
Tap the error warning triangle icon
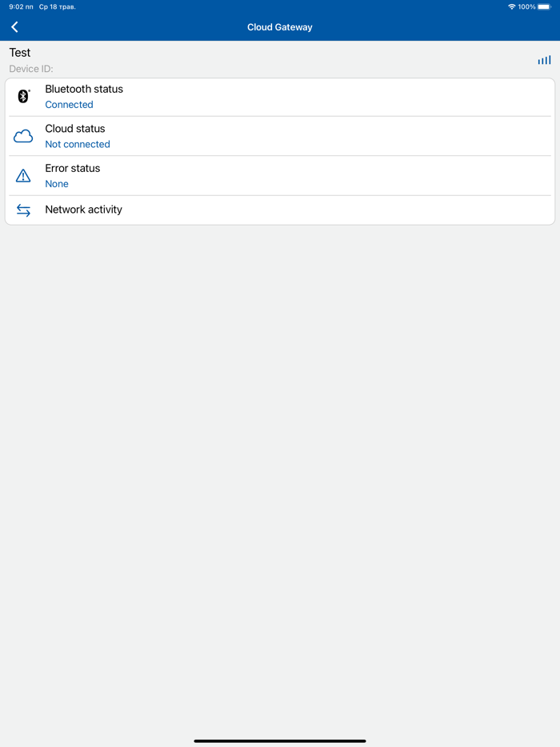click(x=23, y=176)
